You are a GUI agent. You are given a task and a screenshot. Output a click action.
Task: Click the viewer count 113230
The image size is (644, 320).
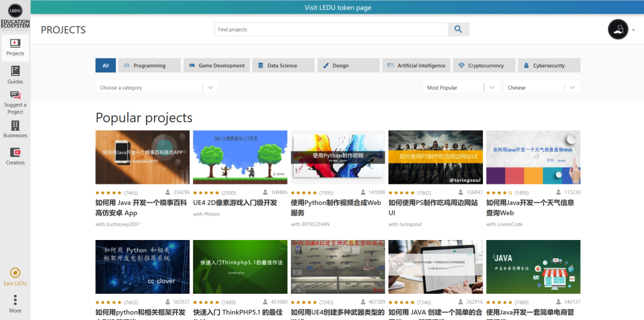(568, 192)
